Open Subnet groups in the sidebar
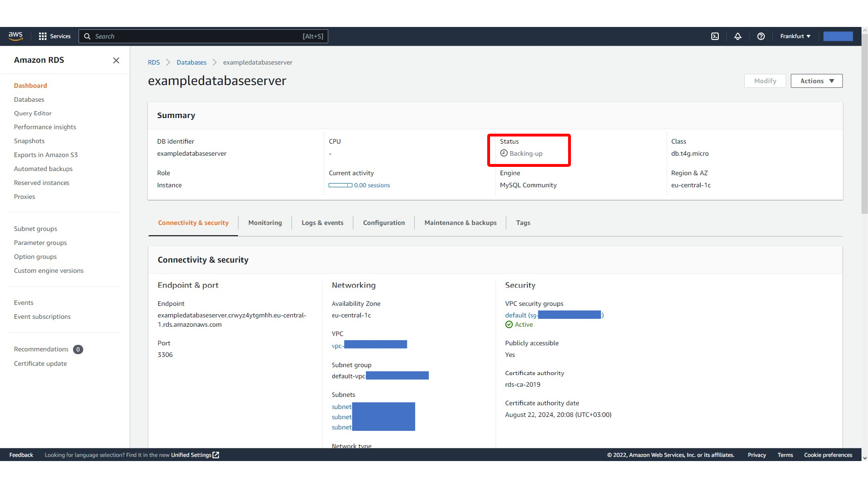 click(x=36, y=229)
